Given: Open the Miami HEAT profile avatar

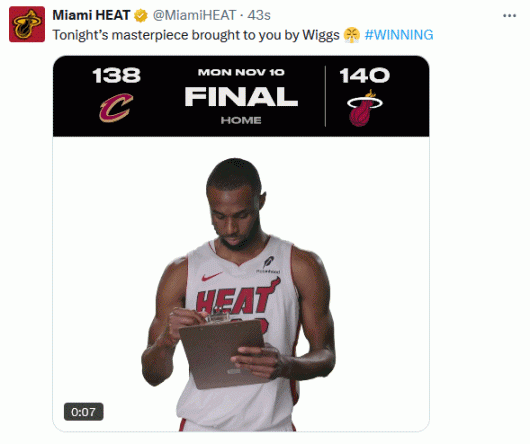Looking at the screenshot, I should 27,24.
